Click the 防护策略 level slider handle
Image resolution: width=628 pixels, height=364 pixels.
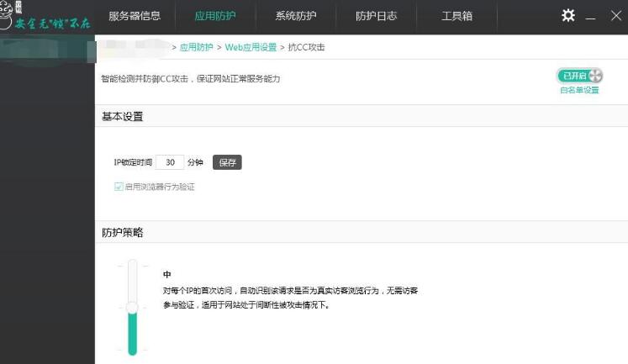132,308
